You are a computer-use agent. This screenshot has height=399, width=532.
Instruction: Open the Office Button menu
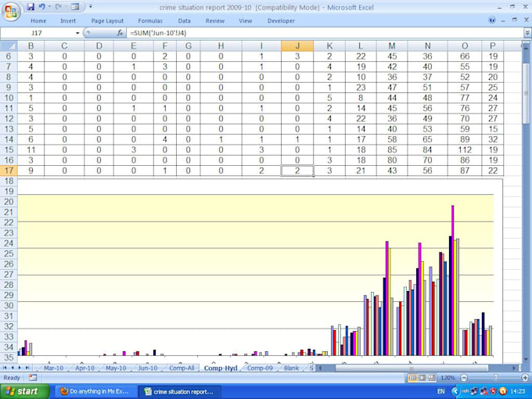click(11, 12)
